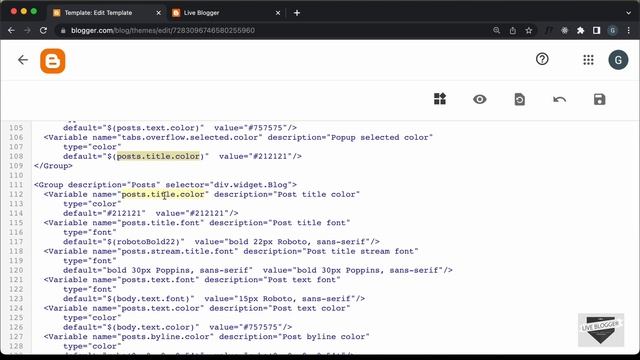Open the Help question mark icon
The image size is (640, 360).
point(542,60)
